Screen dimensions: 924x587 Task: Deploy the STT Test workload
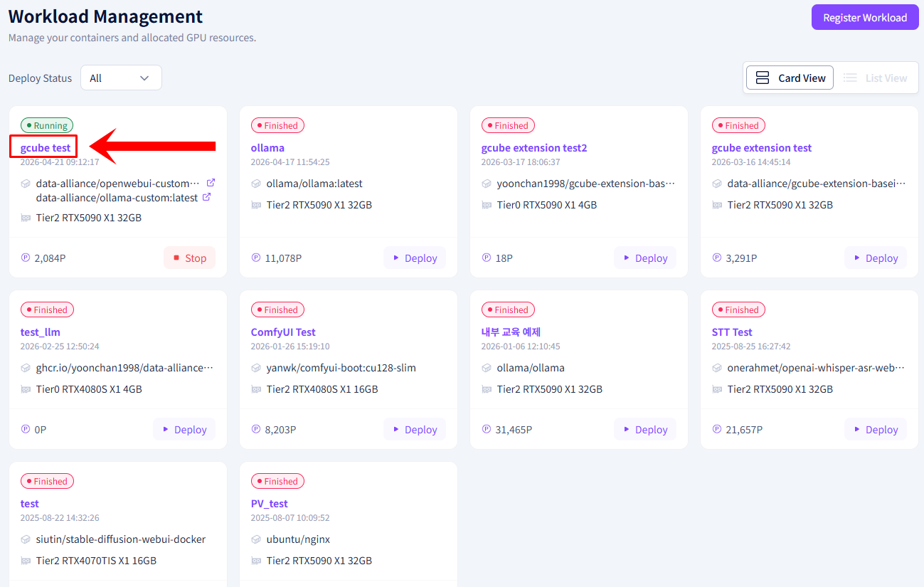tap(876, 429)
